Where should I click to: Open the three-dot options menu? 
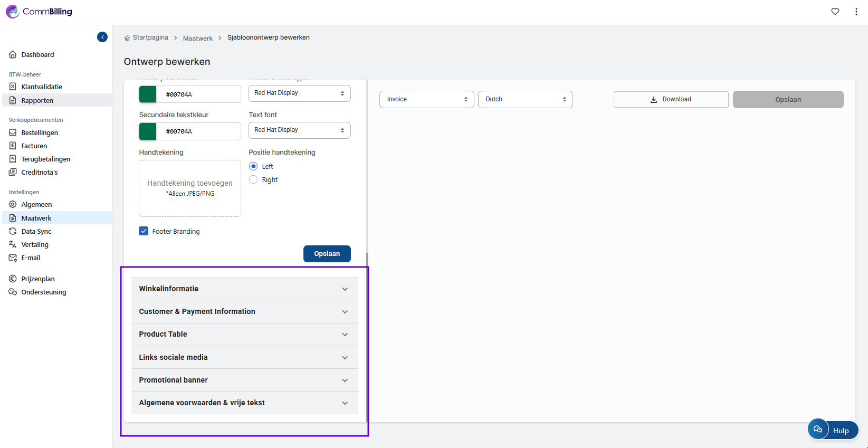tap(856, 12)
